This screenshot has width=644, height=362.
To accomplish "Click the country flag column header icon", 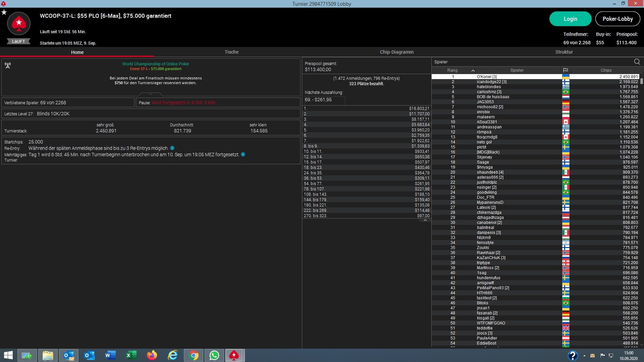I will tap(566, 70).
